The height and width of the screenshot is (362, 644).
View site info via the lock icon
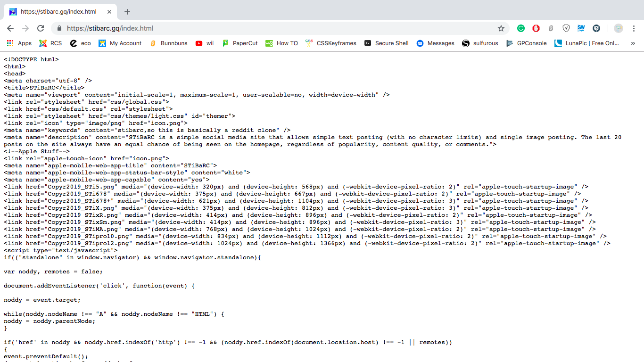59,28
